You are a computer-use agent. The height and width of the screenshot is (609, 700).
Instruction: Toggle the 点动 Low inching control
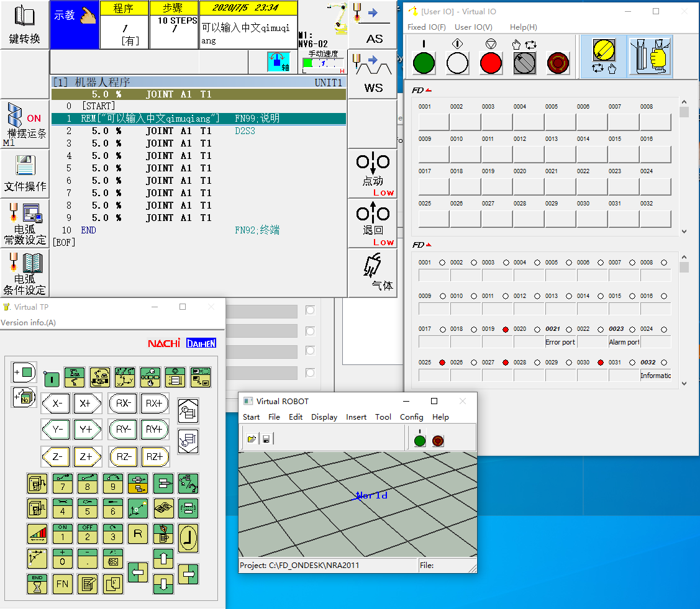(373, 173)
